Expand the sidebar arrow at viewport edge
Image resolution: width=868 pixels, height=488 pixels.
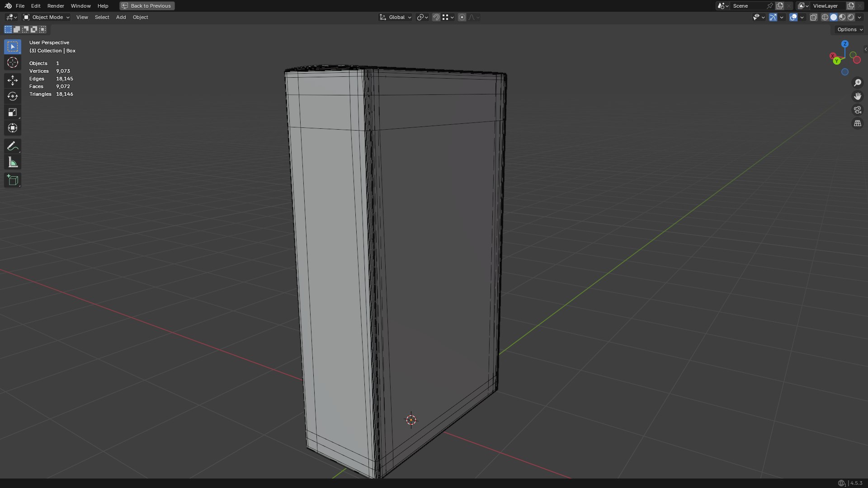865,49
